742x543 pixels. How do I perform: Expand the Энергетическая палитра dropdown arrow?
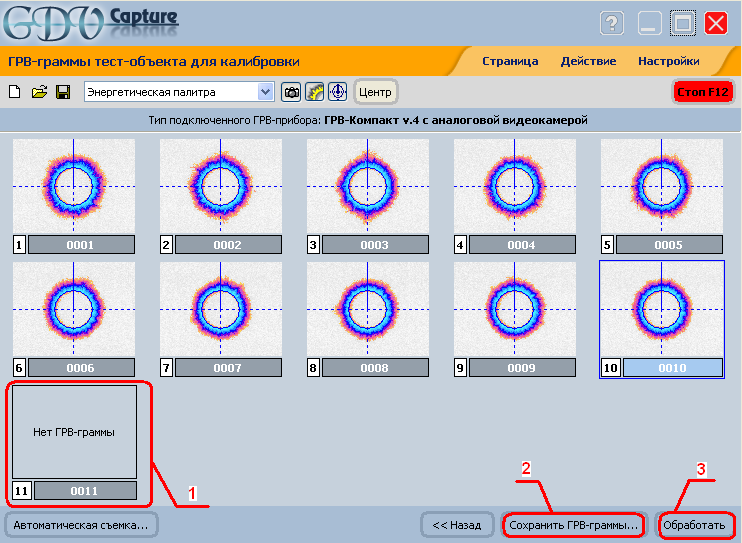(x=265, y=92)
